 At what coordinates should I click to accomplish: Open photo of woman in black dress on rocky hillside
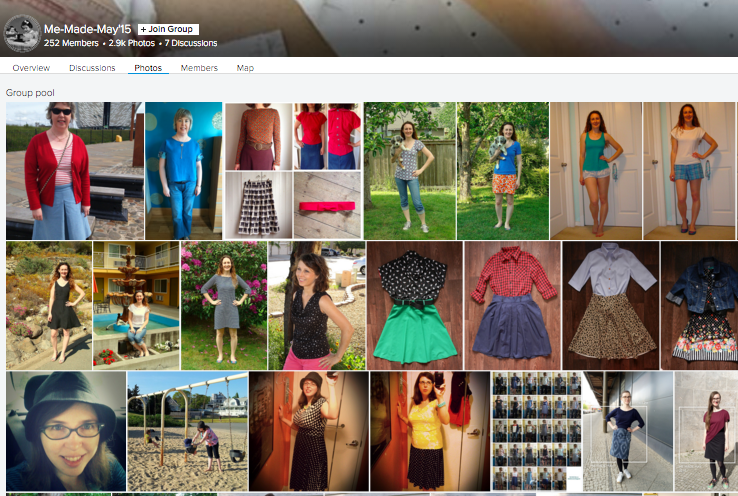[x=49, y=305]
